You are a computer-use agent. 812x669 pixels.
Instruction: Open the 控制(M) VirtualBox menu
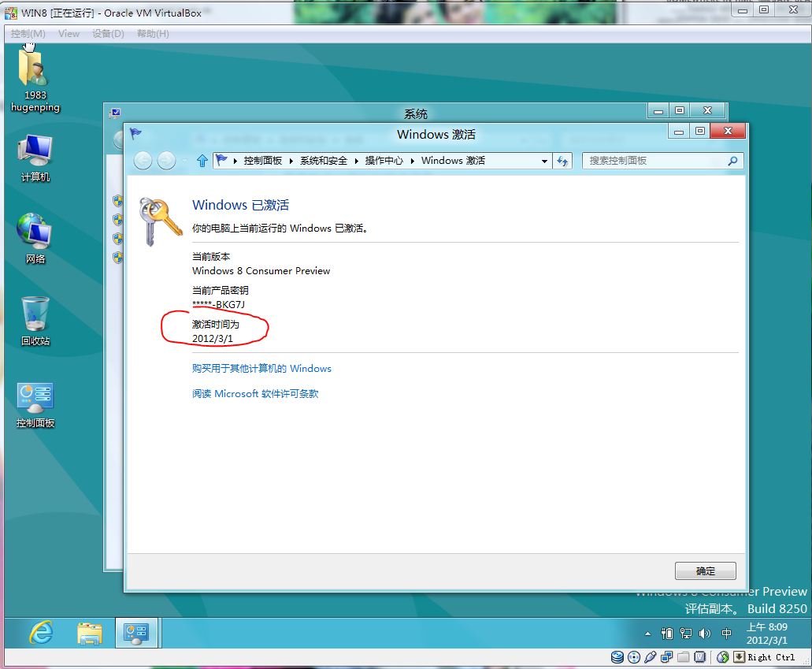pyautogui.click(x=28, y=34)
